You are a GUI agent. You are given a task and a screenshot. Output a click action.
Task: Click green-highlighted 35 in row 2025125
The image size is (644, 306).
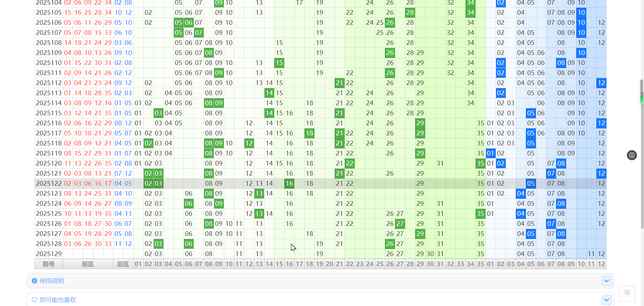click(481, 213)
